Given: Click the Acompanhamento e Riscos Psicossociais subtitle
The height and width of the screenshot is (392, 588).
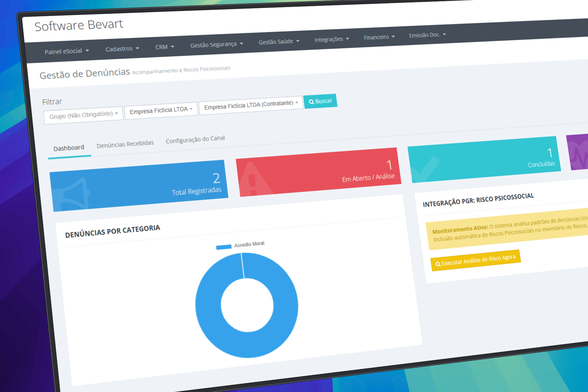Looking at the screenshot, I should point(181,70).
